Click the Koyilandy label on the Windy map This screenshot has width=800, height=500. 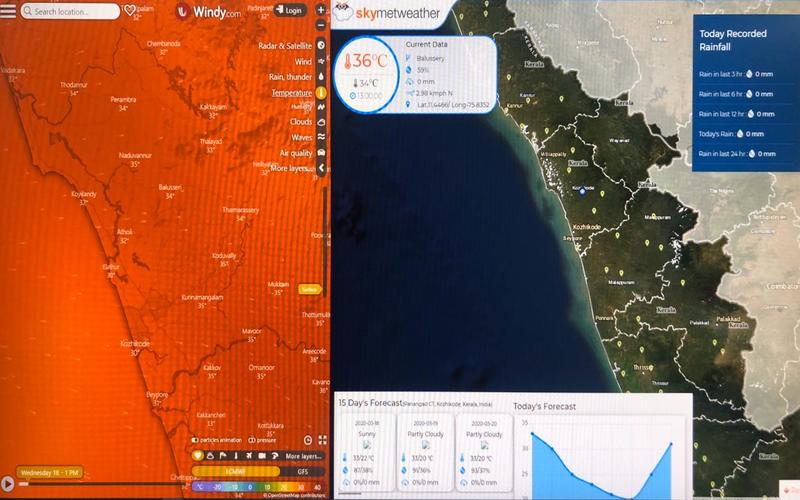84,194
